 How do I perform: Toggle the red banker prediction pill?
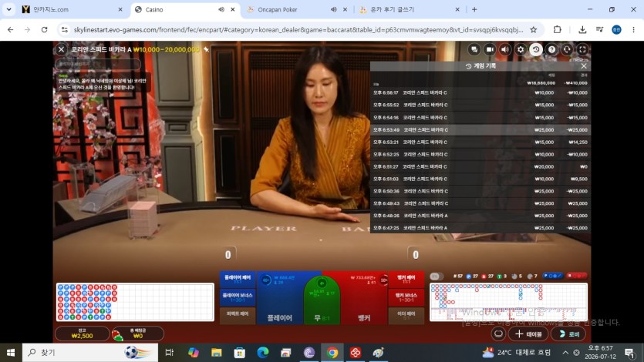coord(577,276)
